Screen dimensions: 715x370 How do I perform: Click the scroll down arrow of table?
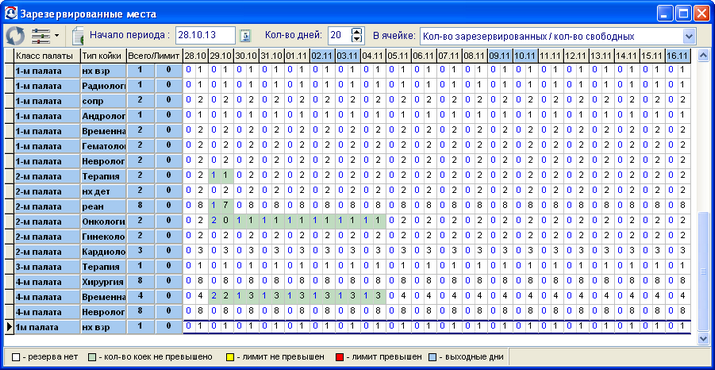(703, 338)
